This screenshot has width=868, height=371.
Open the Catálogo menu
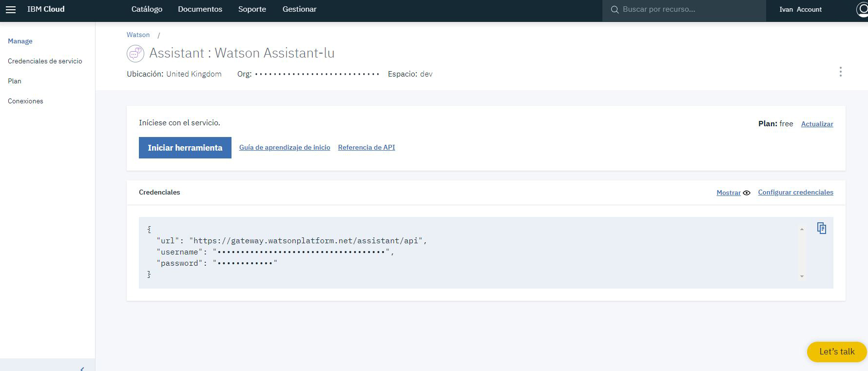tap(147, 9)
